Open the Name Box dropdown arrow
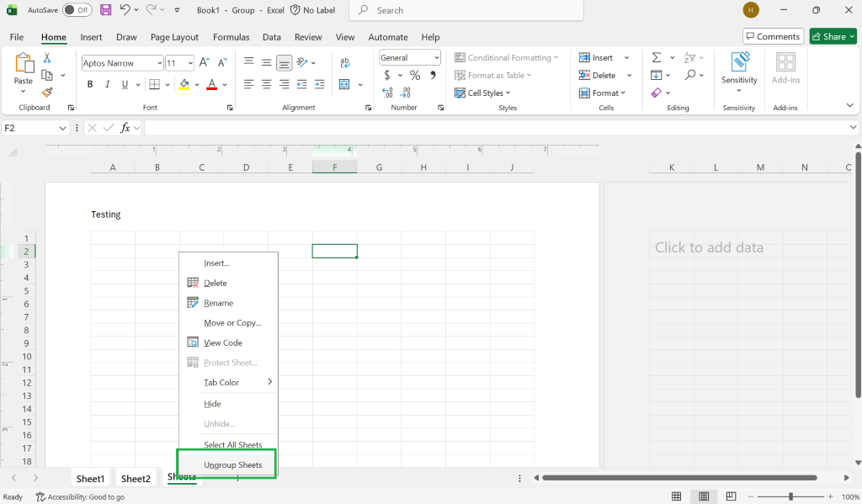This screenshot has height=504, width=862. (62, 128)
